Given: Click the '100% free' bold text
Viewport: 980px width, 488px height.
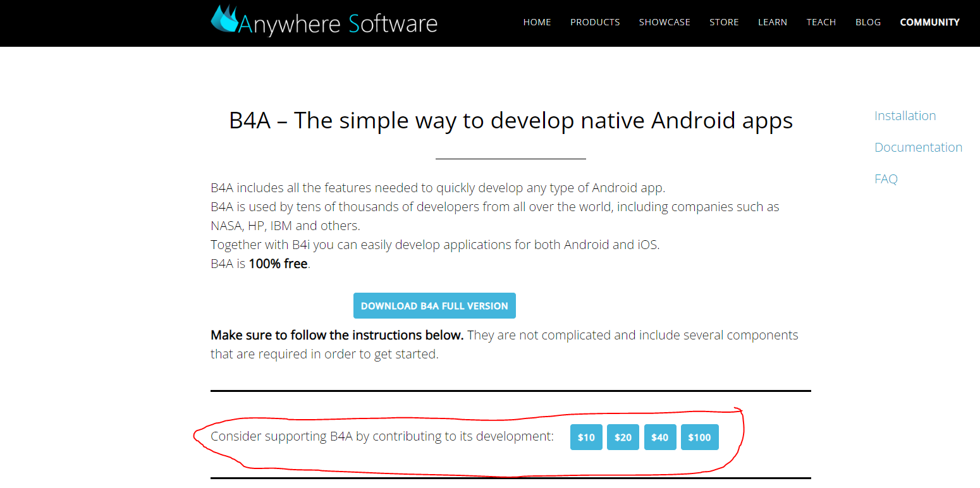Looking at the screenshot, I should tap(278, 264).
